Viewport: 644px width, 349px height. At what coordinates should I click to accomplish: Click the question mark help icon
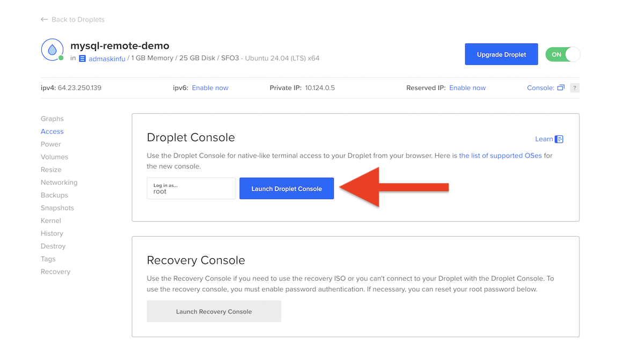point(575,88)
